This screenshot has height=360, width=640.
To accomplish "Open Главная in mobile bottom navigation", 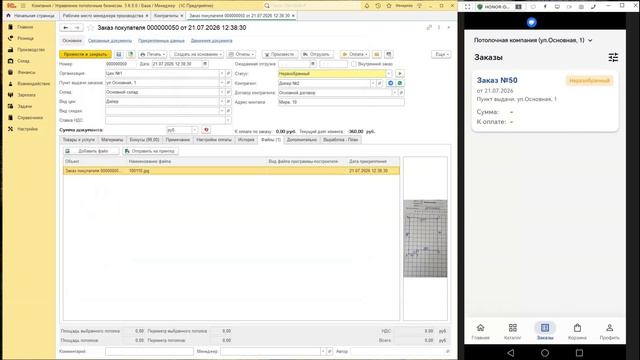I will [480, 331].
